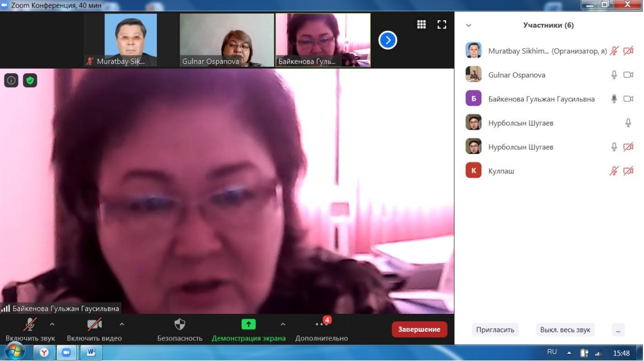Expand video options arrow beside Включить видео
The image size is (644, 361).
[x=121, y=324]
